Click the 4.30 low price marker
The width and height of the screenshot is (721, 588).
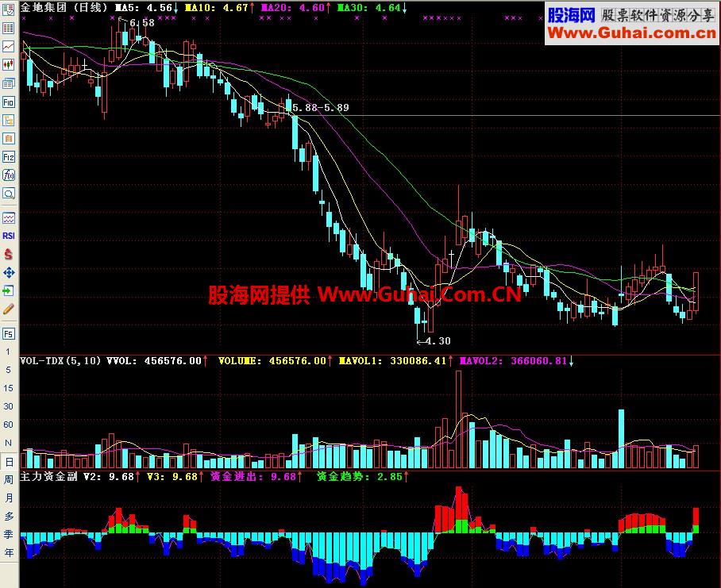[x=438, y=341]
